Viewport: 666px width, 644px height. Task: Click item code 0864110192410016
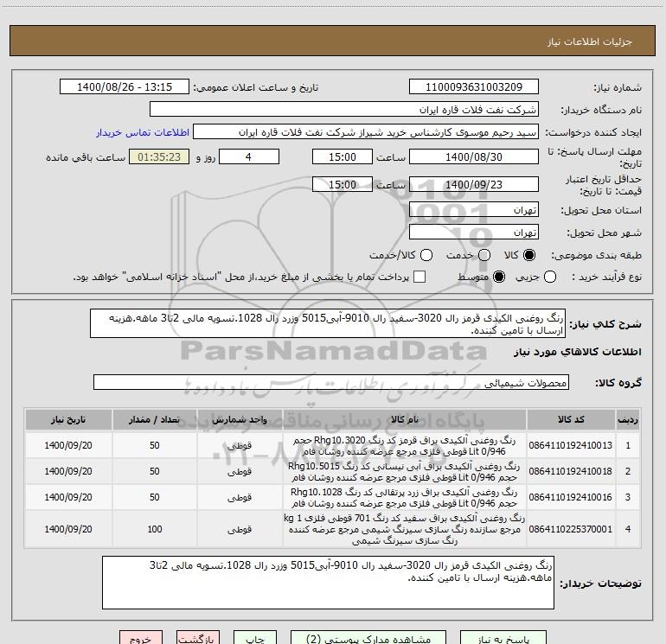[x=571, y=497]
